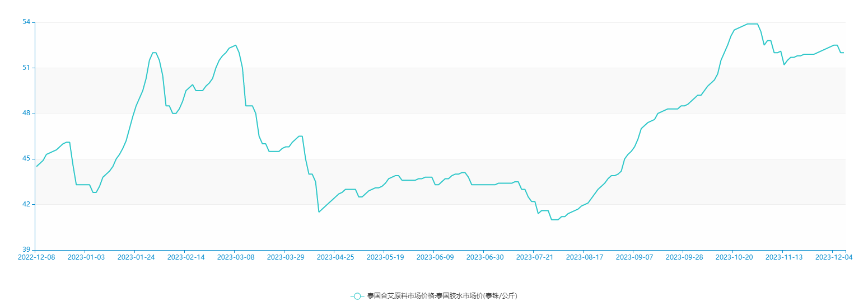
Task: Click the line's peak just after 2023-03-08
Action: click(x=236, y=45)
